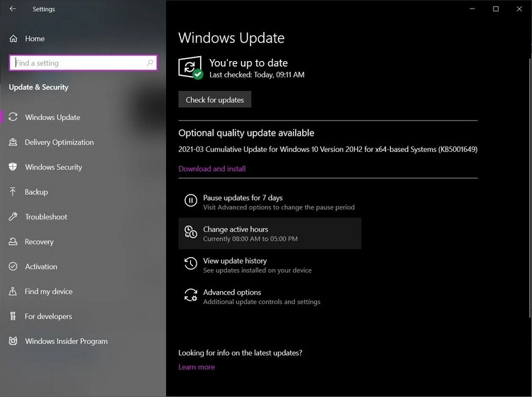Open Find my device settings
The width and height of the screenshot is (532, 397).
pyautogui.click(x=48, y=291)
